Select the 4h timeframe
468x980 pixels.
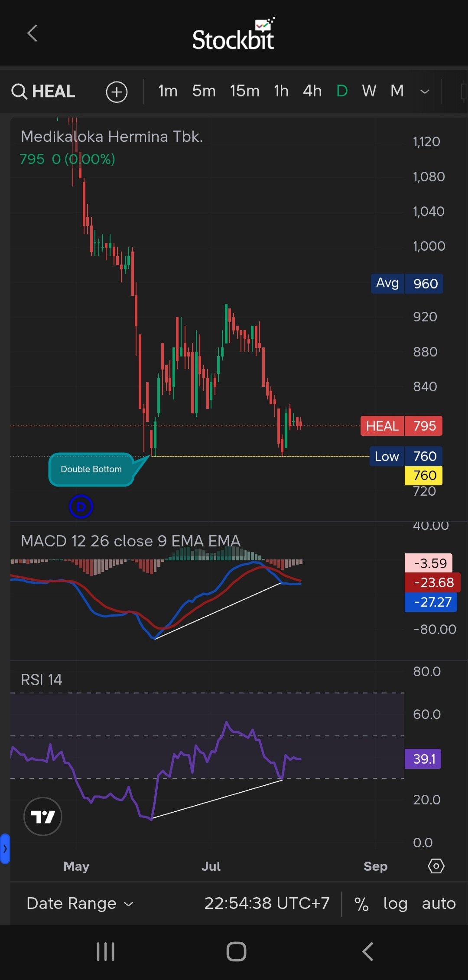pyautogui.click(x=312, y=91)
